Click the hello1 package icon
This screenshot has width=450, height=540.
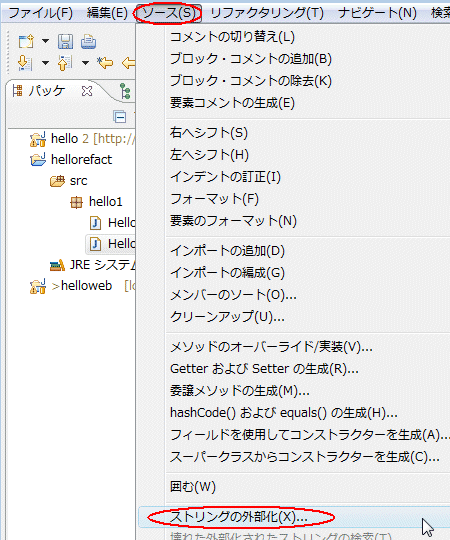(x=76, y=202)
